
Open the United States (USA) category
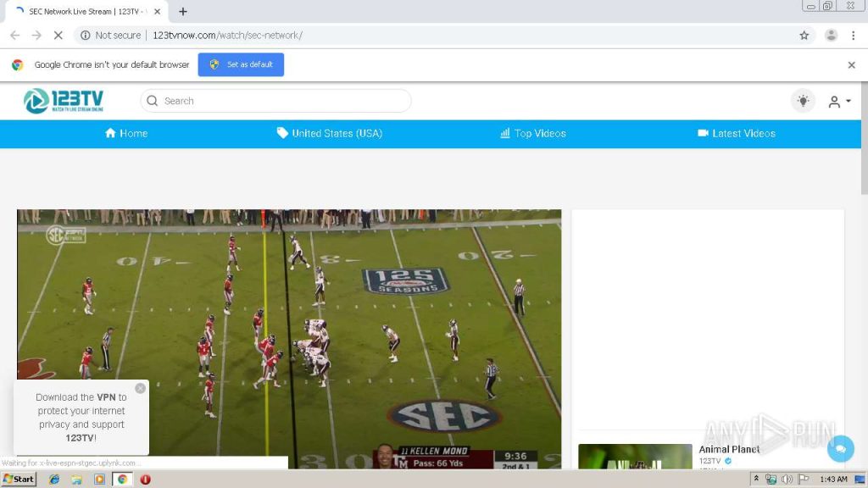329,134
